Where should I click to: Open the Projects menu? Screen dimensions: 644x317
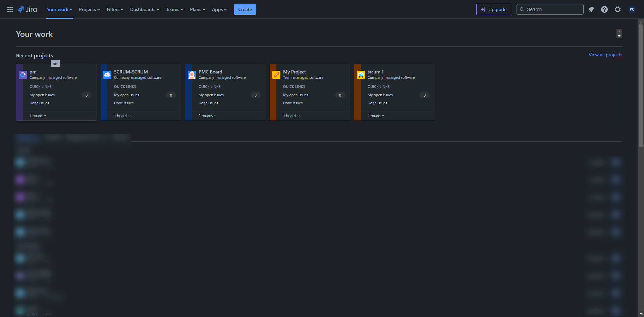90,9
